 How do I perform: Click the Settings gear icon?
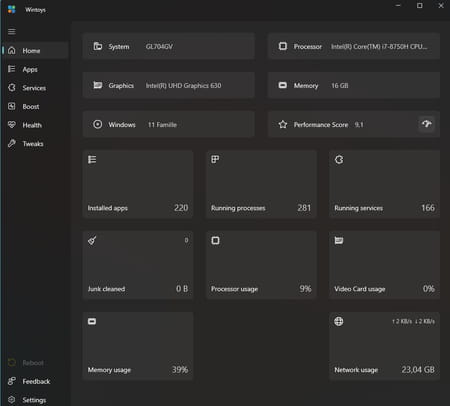pos(12,399)
